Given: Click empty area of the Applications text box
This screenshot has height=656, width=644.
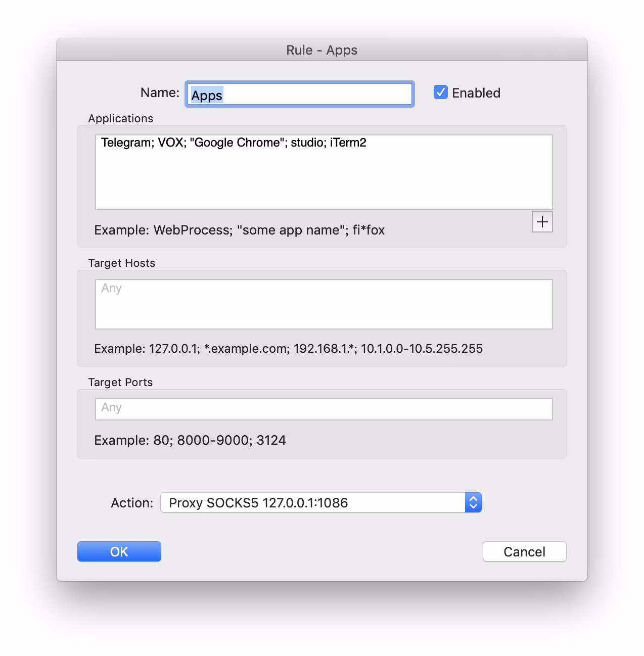Looking at the screenshot, I should point(324,182).
